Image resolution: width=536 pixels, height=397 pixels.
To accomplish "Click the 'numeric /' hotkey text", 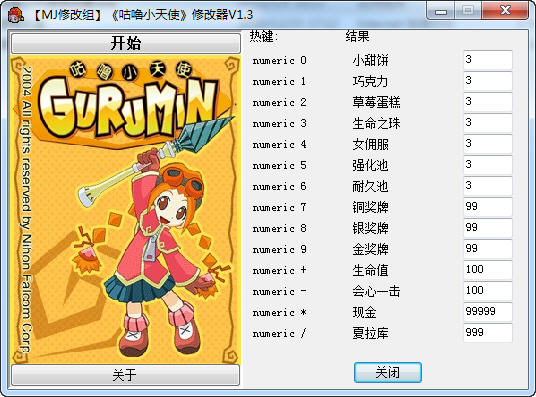I will tap(280, 334).
